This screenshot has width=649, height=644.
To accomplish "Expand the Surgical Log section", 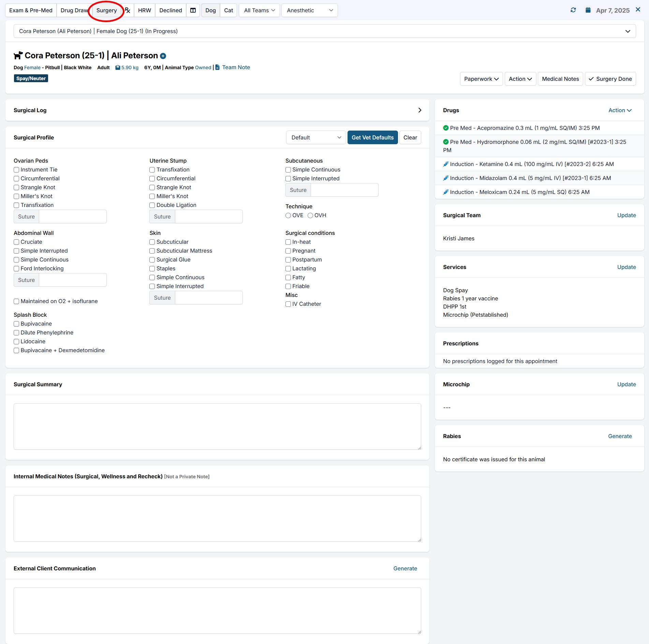I will coord(419,110).
